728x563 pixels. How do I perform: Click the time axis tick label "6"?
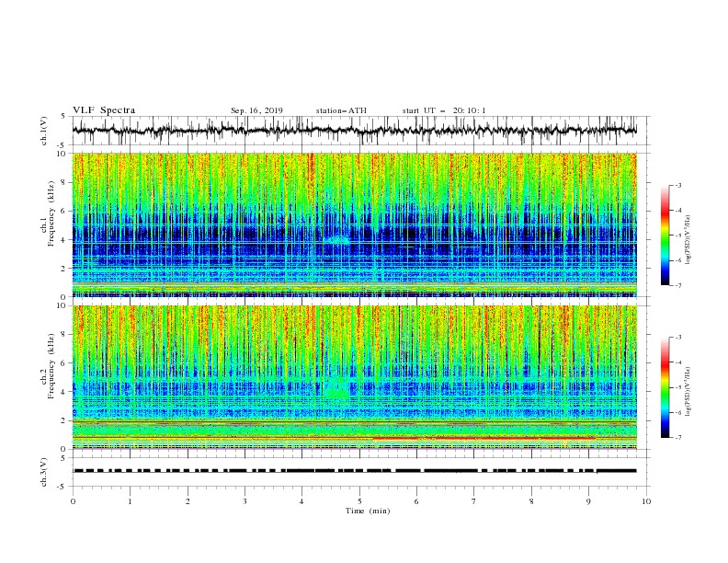click(x=416, y=501)
